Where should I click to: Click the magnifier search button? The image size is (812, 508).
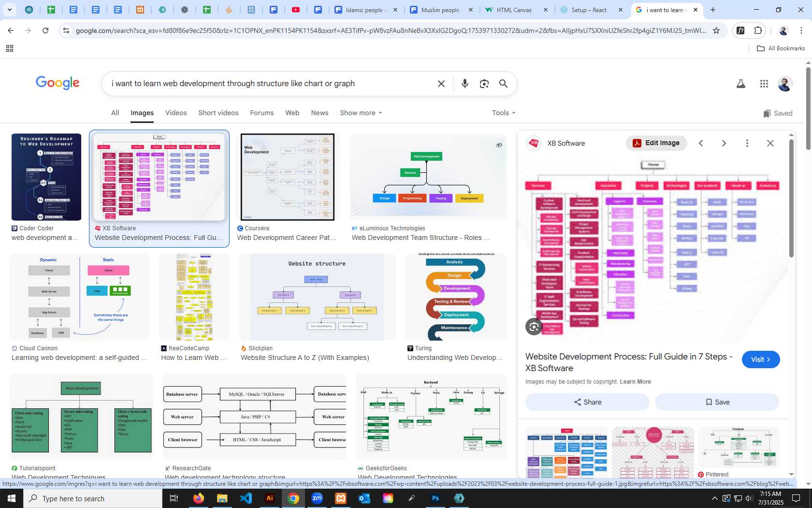point(503,84)
